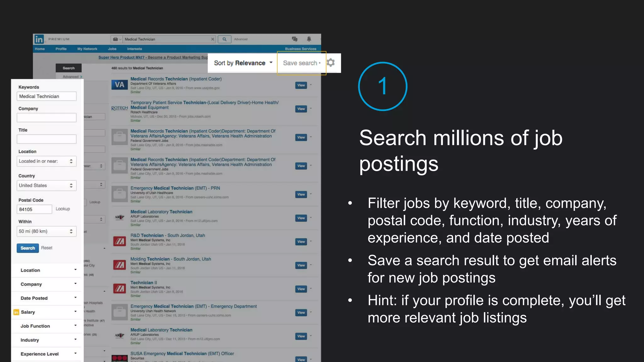Viewport: 644px width, 362px height.
Task: Click the Keywords field with Medical Technician
Action: [x=47, y=96]
